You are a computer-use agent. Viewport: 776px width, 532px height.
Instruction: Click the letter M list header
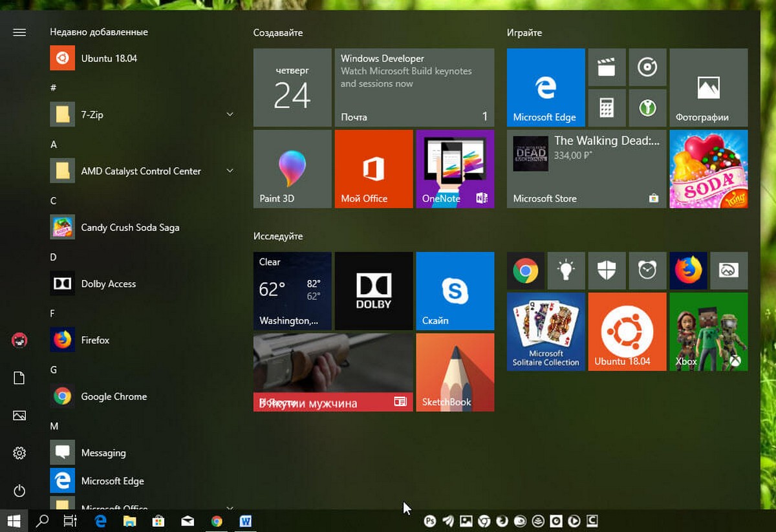tap(54, 426)
